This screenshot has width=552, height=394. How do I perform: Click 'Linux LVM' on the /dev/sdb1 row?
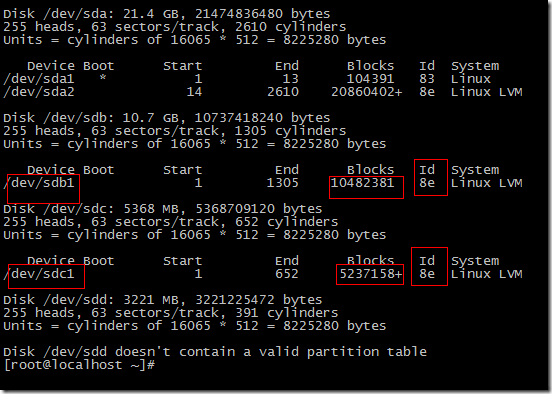tap(487, 183)
